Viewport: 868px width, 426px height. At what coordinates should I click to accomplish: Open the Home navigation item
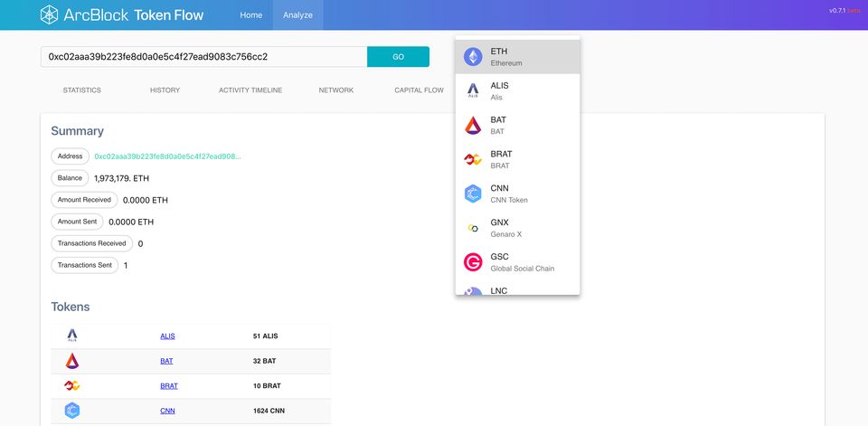(x=250, y=15)
